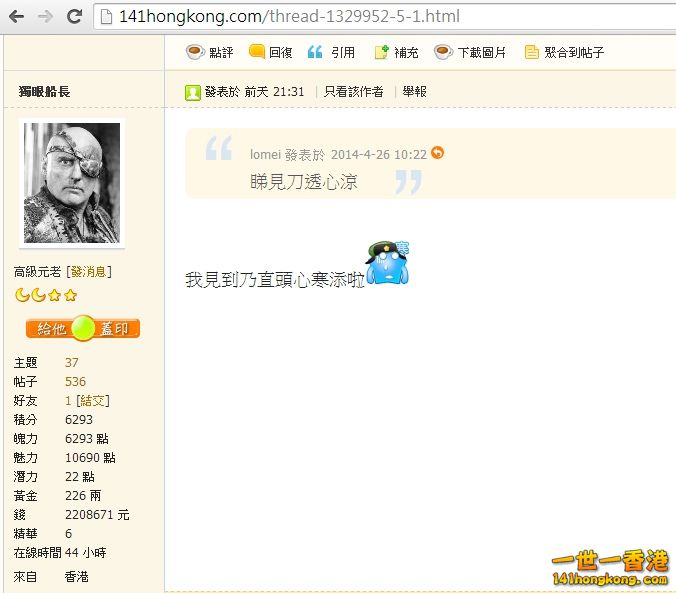Click the browser forward arrow
The image size is (676, 593).
[45, 16]
